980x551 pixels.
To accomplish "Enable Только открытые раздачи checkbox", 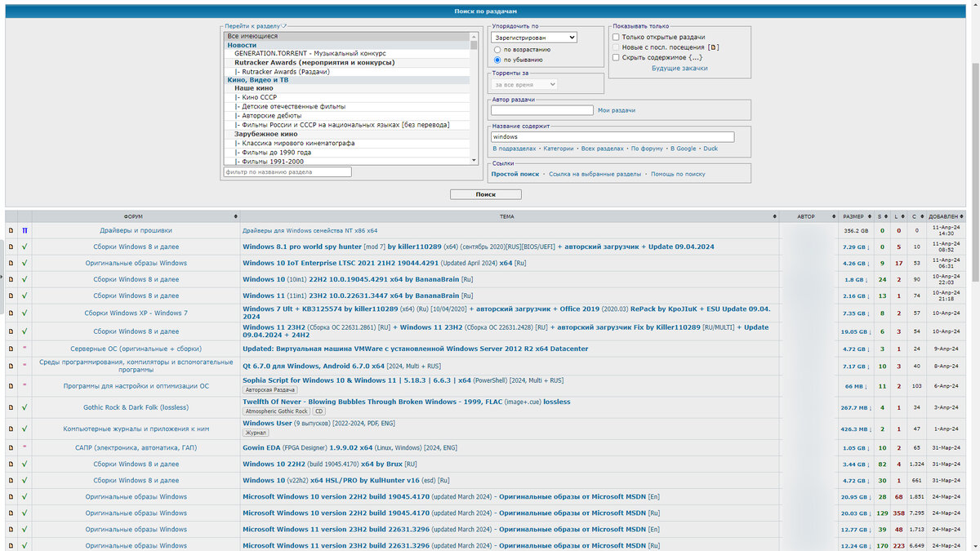I will 617,37.
